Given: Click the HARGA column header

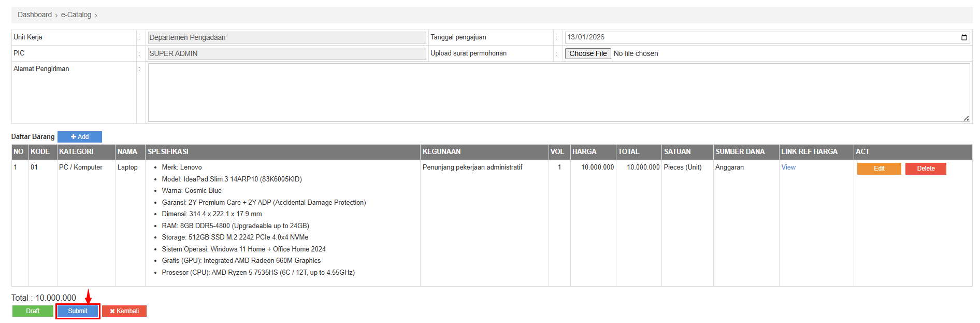Looking at the screenshot, I should point(584,152).
